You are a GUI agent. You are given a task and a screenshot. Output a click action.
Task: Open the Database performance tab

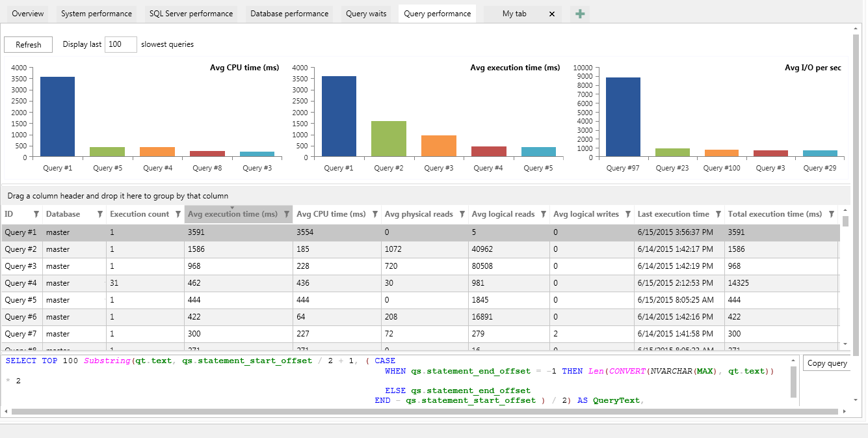(289, 14)
